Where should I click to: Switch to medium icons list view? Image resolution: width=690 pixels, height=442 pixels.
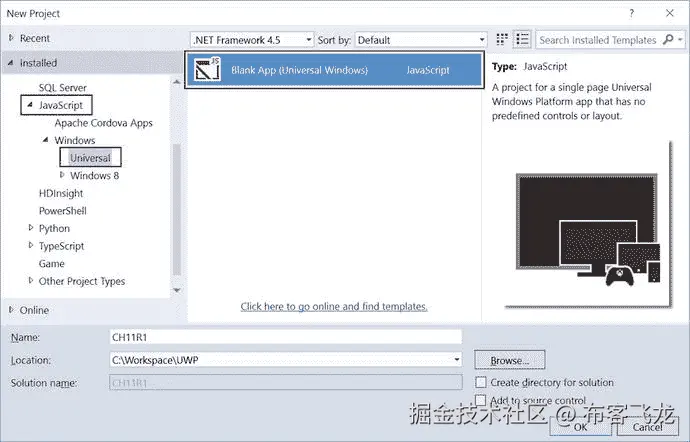point(522,40)
